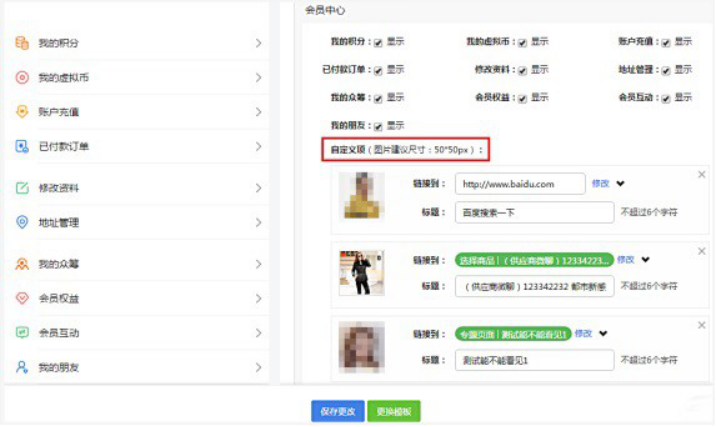Click the 我的积分 coins icon

(x=21, y=43)
